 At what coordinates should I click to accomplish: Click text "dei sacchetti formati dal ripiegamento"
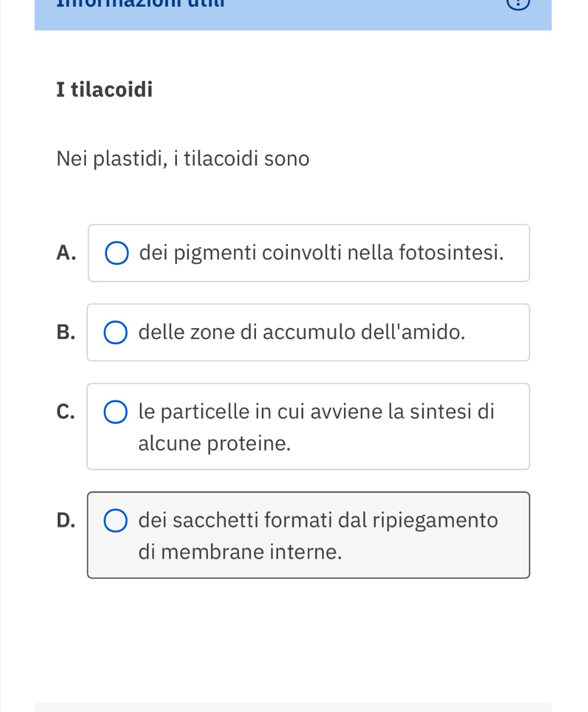point(318,521)
